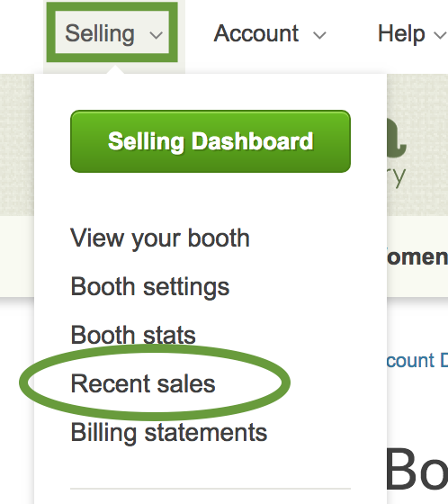View Billing statements

tap(169, 433)
